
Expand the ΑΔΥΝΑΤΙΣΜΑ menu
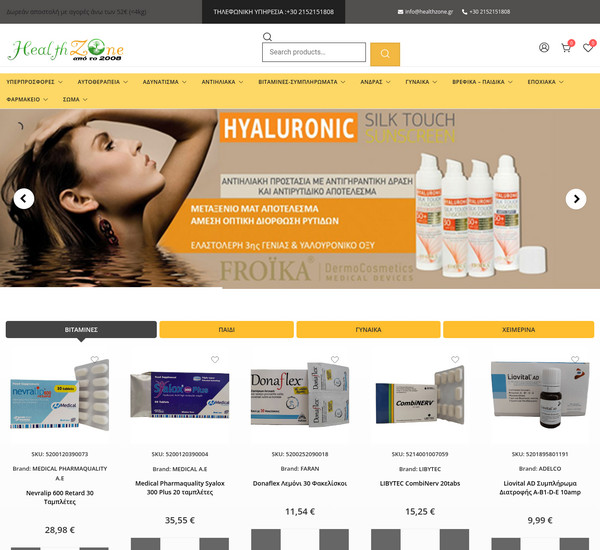pyautogui.click(x=165, y=82)
